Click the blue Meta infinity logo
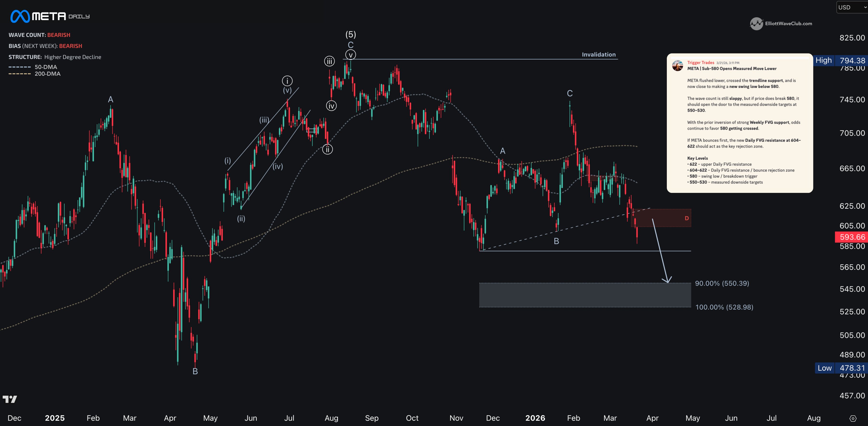Image resolution: width=868 pixels, height=426 pixels. (20, 16)
